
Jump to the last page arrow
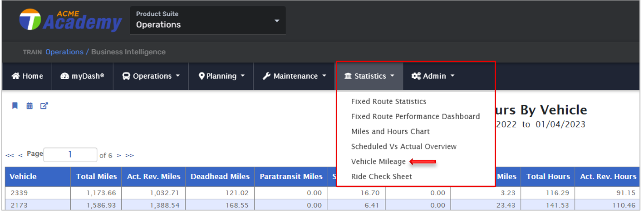click(130, 155)
